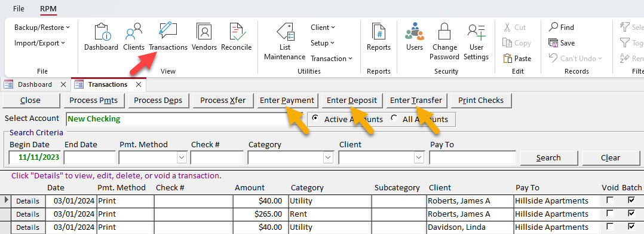Click the Process Pmts button
Image resolution: width=644 pixels, height=234 pixels.
pos(94,101)
